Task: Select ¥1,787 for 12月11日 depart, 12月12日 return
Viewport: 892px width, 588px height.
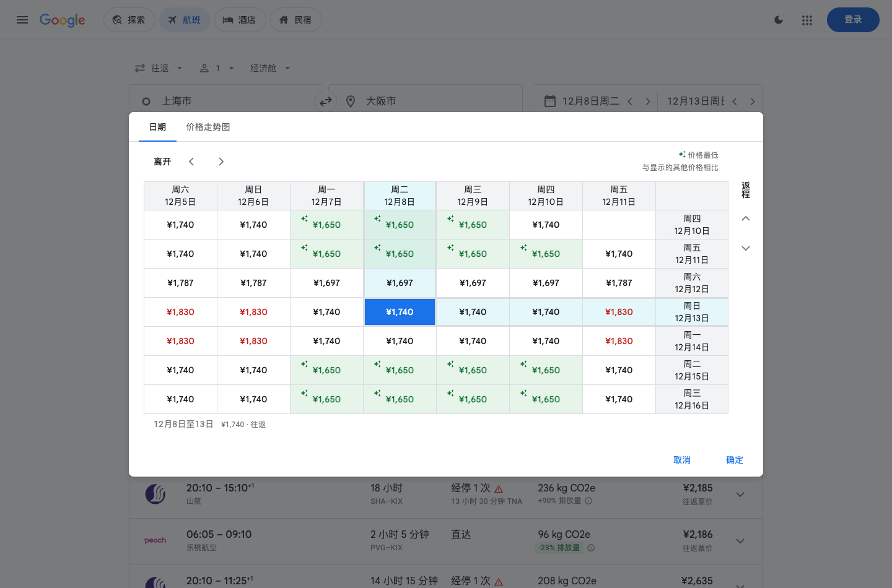Action: pos(619,283)
